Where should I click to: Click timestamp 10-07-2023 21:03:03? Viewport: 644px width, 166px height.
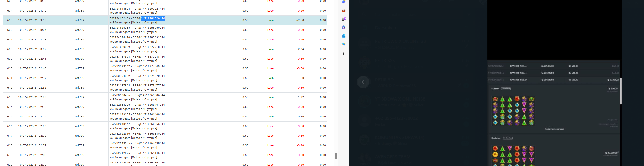[32, 40]
